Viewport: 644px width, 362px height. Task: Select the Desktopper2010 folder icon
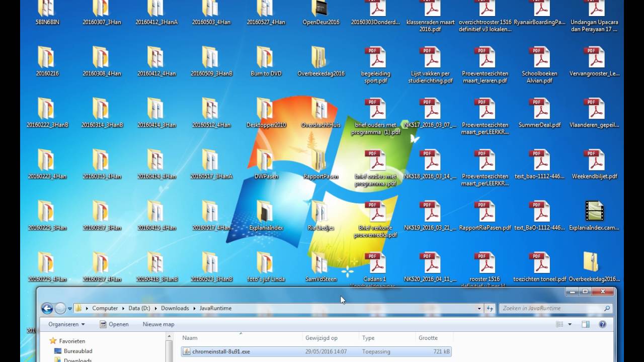pyautogui.click(x=266, y=109)
